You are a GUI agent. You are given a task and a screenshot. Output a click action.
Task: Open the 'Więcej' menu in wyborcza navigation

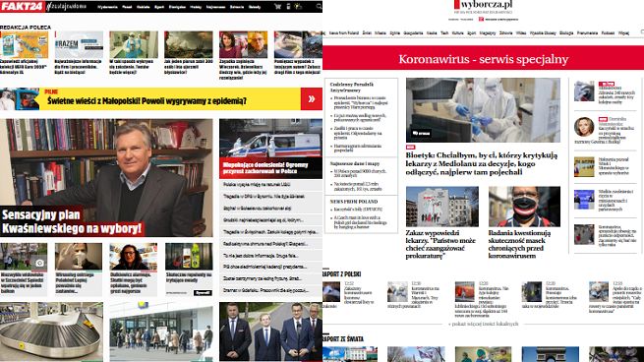tap(623, 32)
